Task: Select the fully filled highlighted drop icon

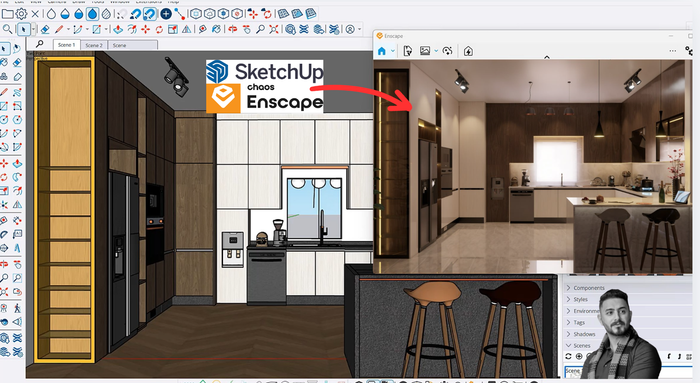Action: [x=92, y=14]
